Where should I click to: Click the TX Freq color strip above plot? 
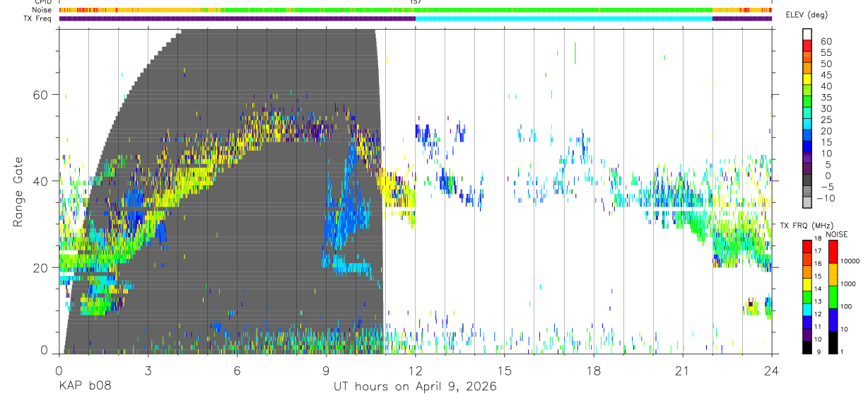click(416, 18)
